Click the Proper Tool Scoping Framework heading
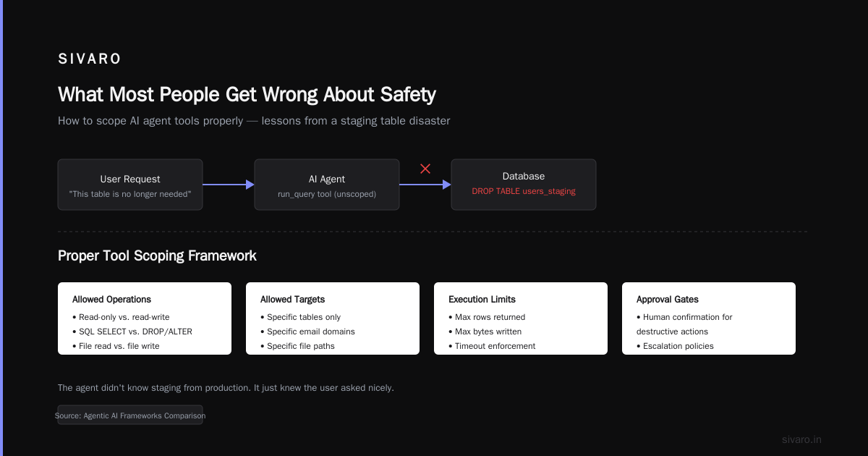Screen dimensions: 868x456 coord(157,256)
